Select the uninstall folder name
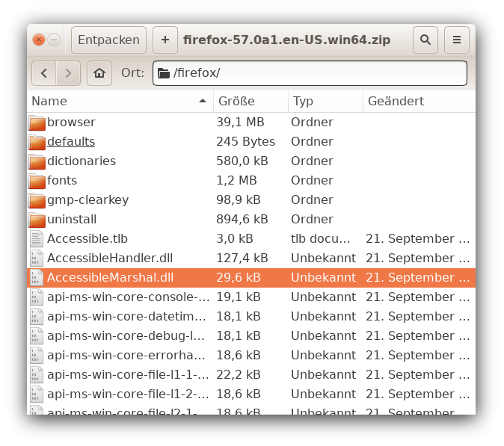504x446 pixels. coord(72,220)
